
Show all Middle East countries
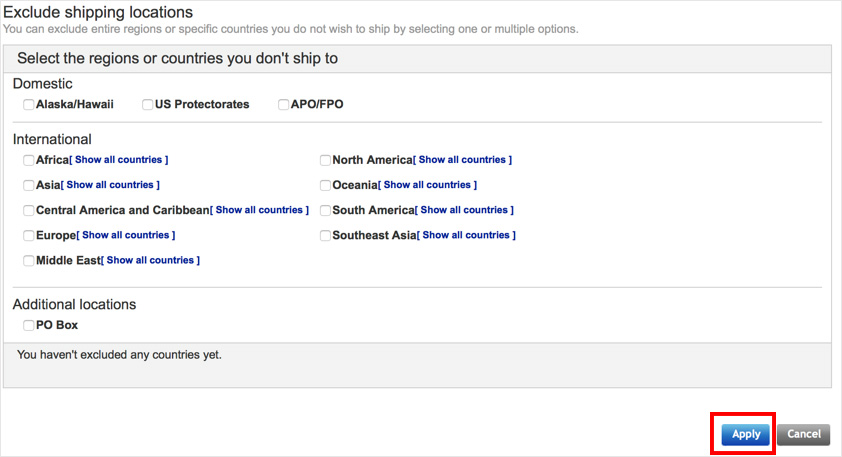coord(150,260)
